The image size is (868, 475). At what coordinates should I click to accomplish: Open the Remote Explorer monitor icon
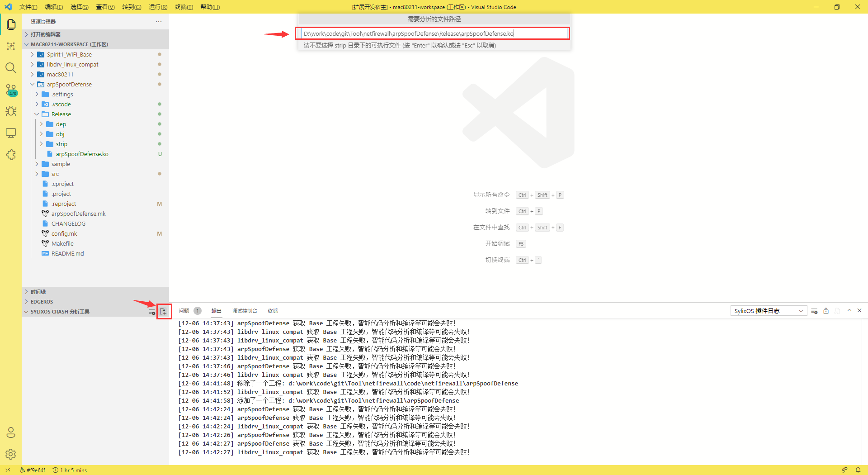point(11,133)
